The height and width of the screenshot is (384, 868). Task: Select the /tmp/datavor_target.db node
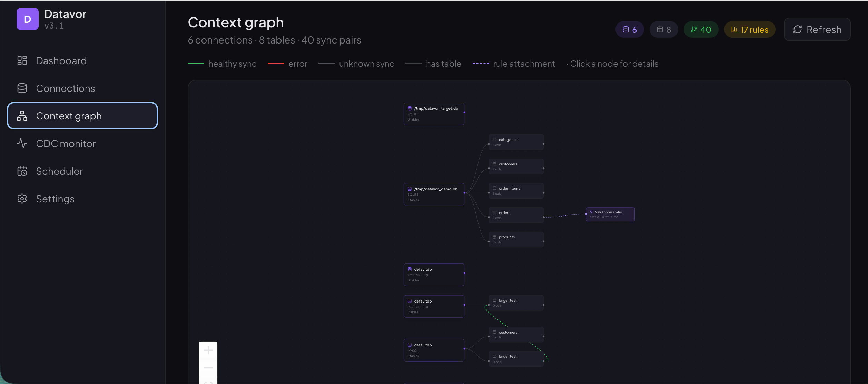[x=434, y=114]
